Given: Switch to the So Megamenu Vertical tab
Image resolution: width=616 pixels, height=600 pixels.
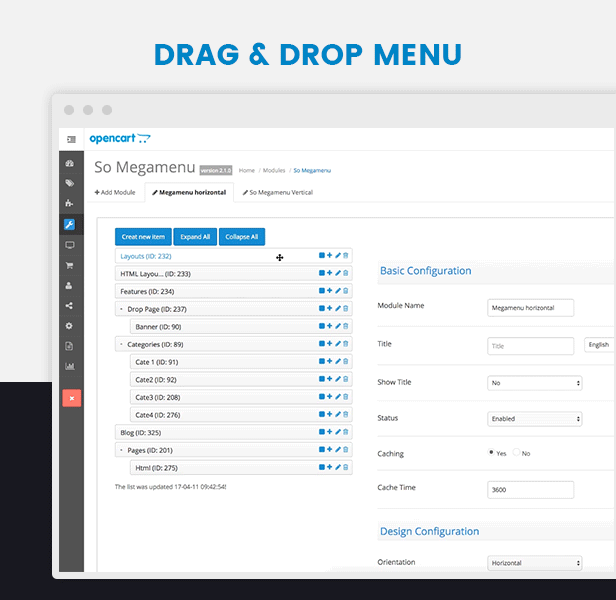Looking at the screenshot, I should click(x=276, y=192).
